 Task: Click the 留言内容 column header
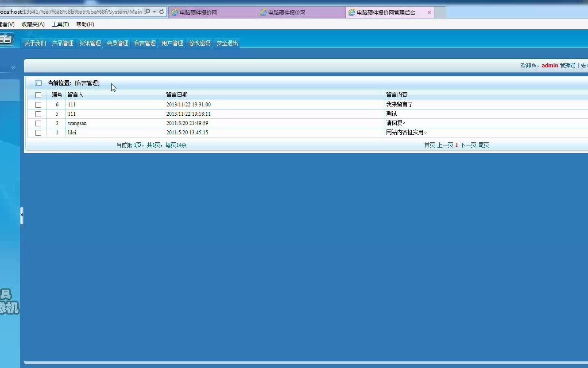(x=397, y=94)
